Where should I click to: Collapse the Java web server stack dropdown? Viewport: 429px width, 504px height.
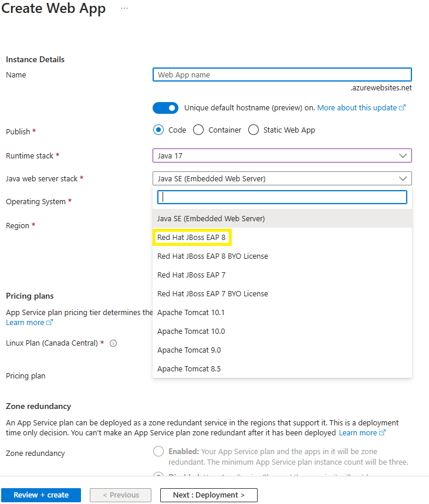(x=282, y=179)
